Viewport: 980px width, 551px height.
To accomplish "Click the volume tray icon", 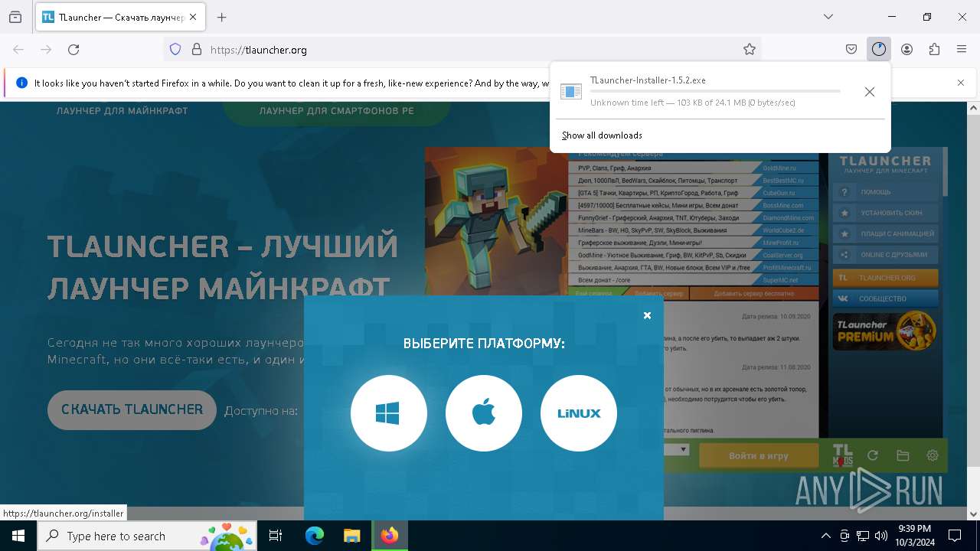I will click(881, 536).
